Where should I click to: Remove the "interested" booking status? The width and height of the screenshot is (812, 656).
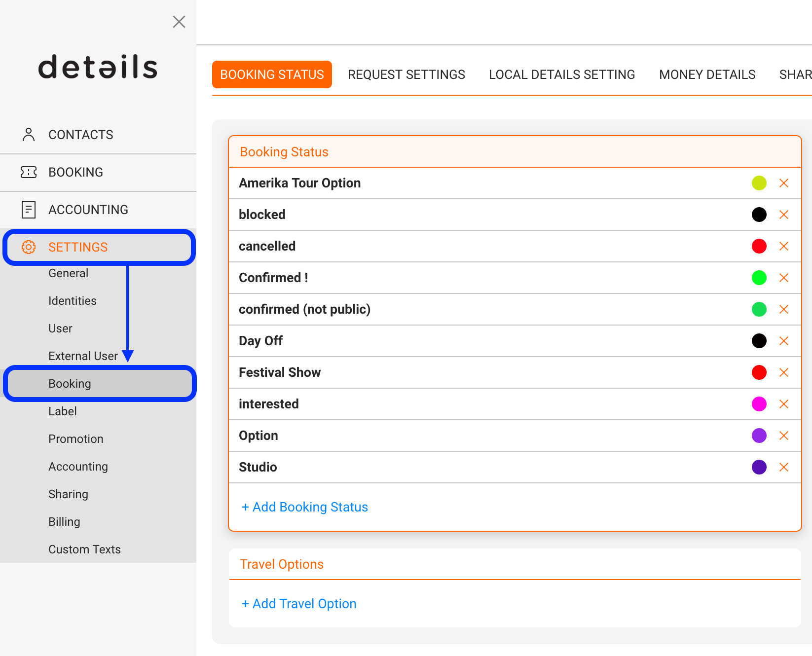[x=784, y=404]
